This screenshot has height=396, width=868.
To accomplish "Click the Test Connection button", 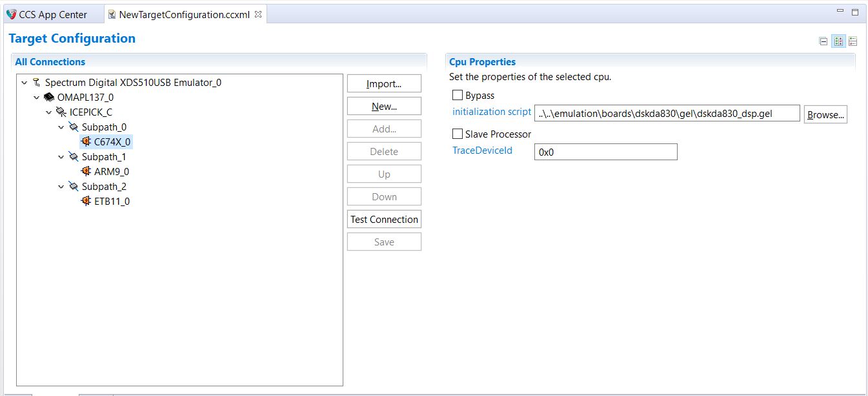I will tap(384, 219).
